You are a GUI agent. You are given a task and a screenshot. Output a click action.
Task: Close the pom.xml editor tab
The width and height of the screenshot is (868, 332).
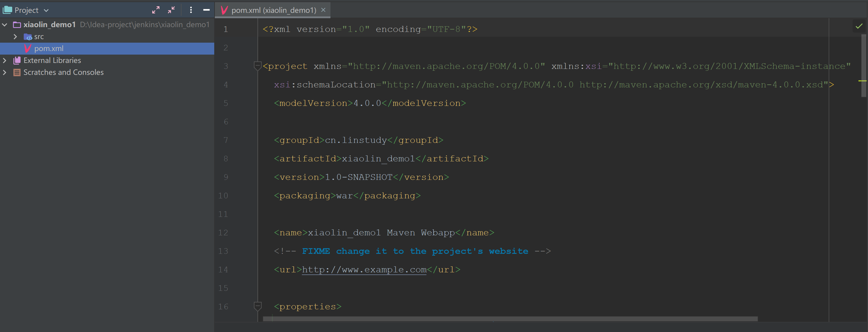(x=323, y=10)
